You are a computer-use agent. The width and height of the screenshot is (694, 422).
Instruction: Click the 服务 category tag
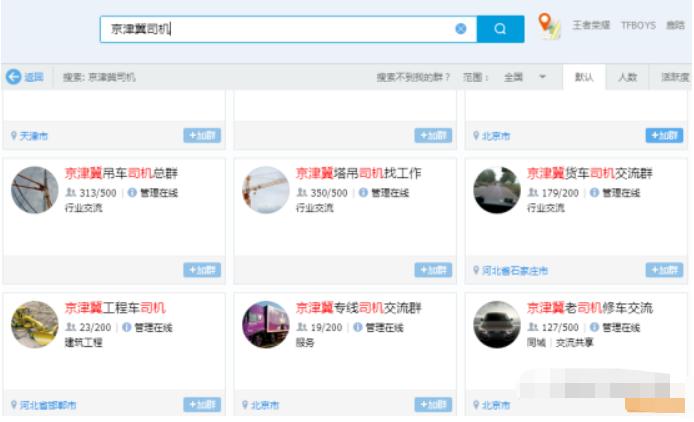click(x=305, y=342)
